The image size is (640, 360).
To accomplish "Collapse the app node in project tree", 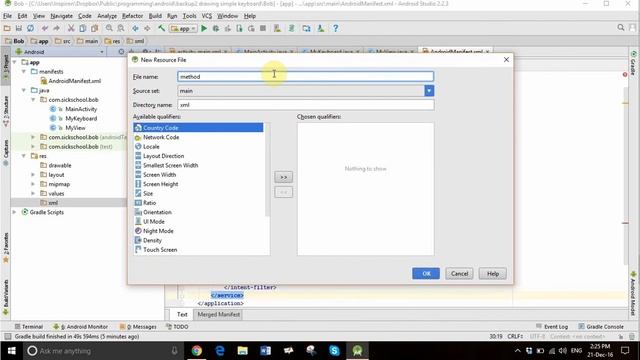I will (x=15, y=62).
